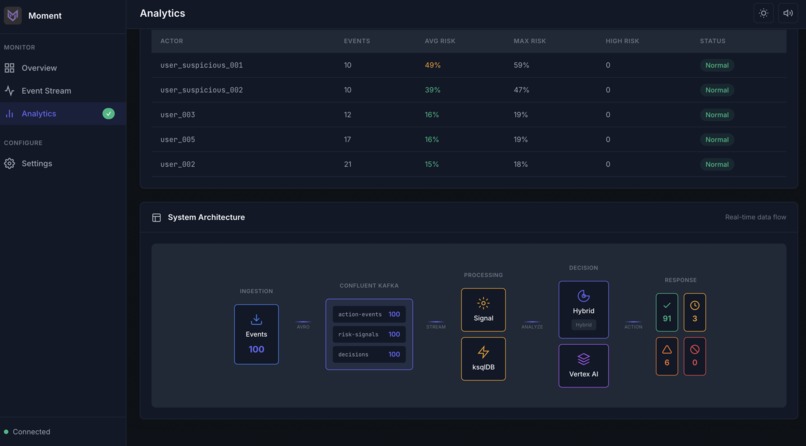Image resolution: width=806 pixels, height=446 pixels.
Task: Click the Event Stream pulse icon
Action: tap(9, 91)
